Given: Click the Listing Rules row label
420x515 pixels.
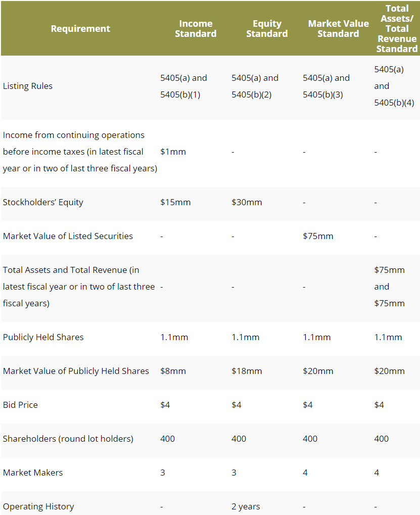Looking at the screenshot, I should 28,86.
